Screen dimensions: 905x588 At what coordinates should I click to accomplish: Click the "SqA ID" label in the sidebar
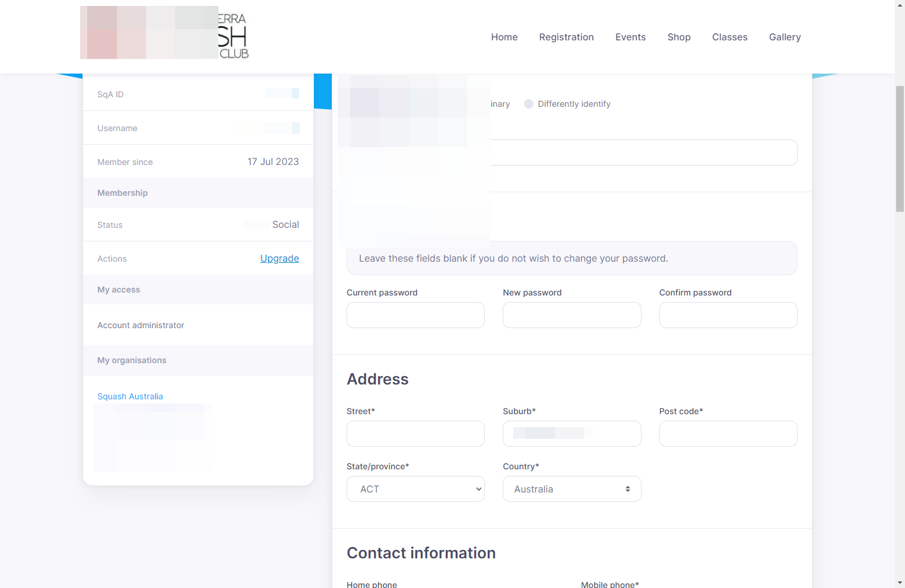pyautogui.click(x=110, y=94)
